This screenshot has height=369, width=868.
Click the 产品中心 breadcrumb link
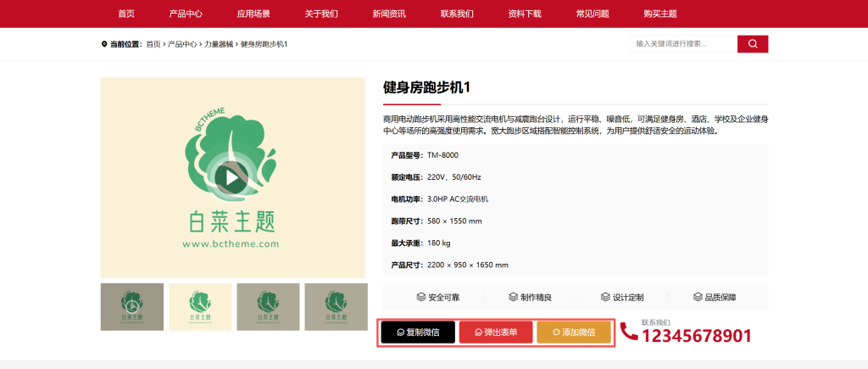pos(182,44)
